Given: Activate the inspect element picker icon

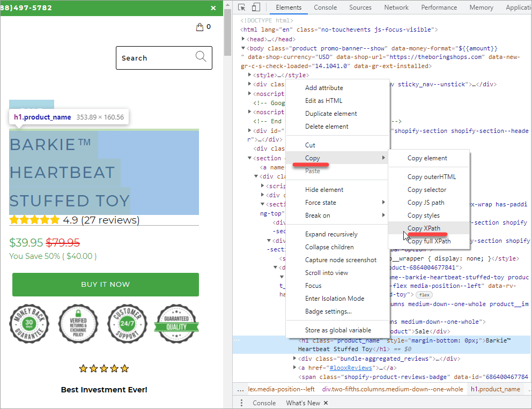Looking at the screenshot, I should (x=241, y=7).
